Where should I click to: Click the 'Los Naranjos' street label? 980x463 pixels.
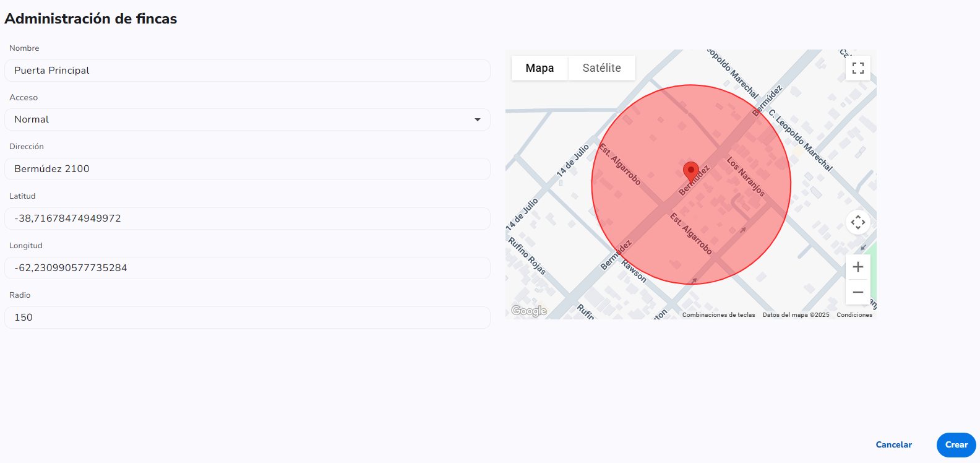746,176
